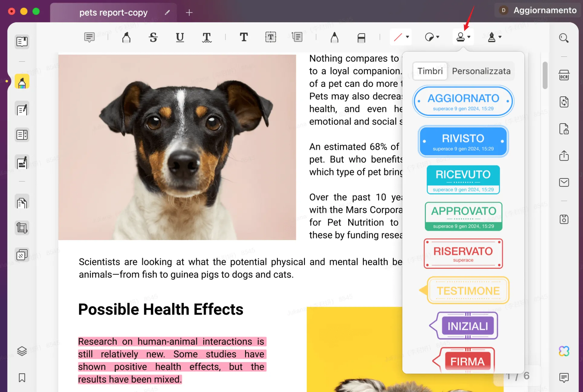Select the text callout tool
Image resolution: width=583 pixels, height=392 pixels.
(x=297, y=37)
